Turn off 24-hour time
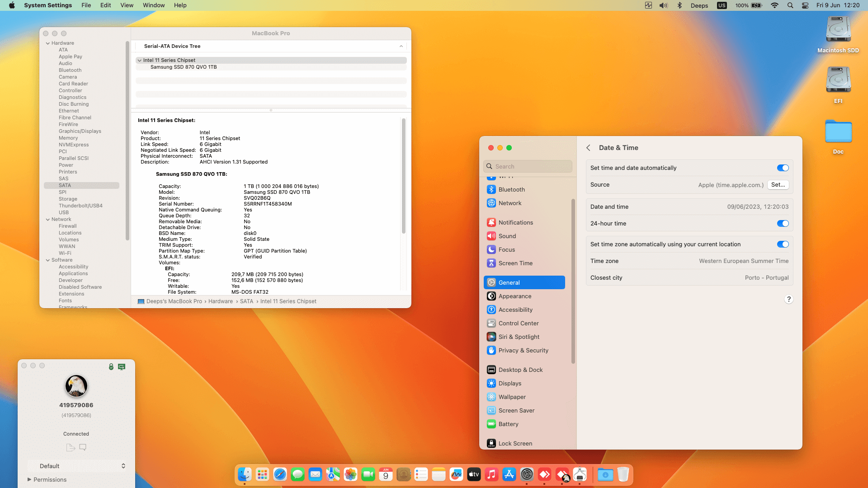The image size is (868, 488). click(783, 223)
